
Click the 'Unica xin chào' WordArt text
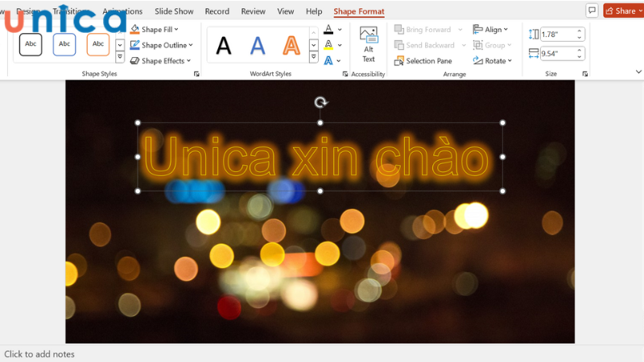click(x=316, y=157)
